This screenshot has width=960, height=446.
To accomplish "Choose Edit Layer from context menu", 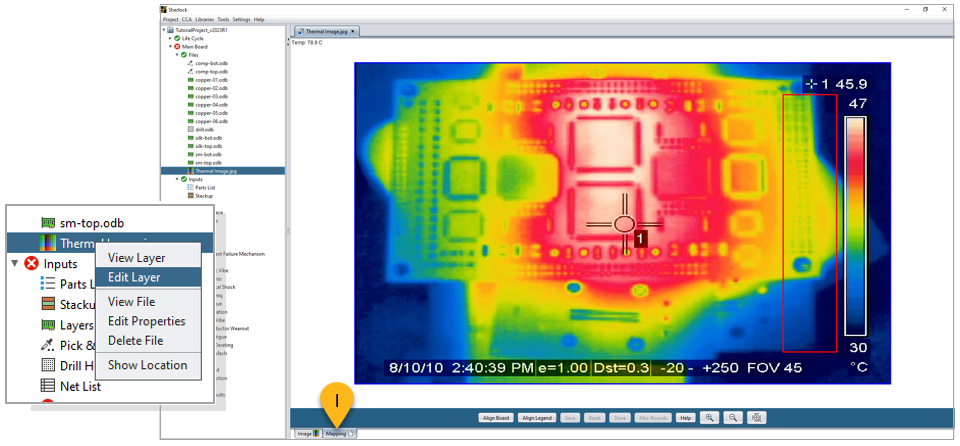I will [x=134, y=277].
